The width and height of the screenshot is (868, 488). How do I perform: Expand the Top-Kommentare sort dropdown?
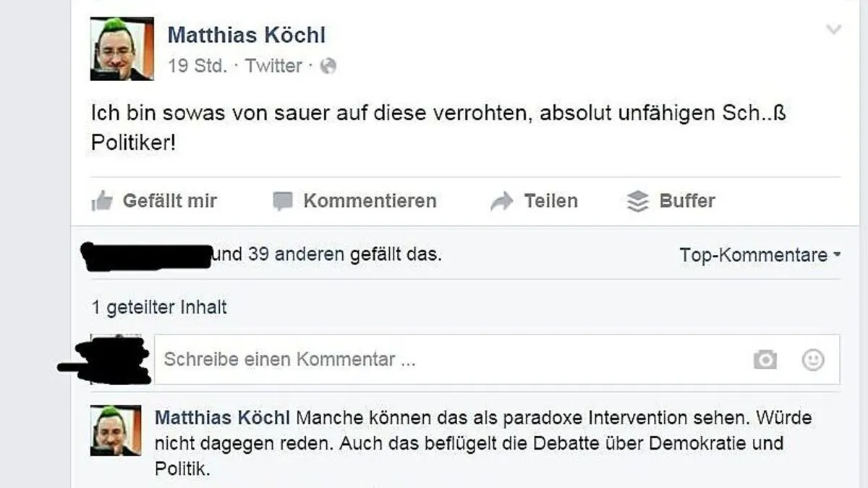point(761,255)
